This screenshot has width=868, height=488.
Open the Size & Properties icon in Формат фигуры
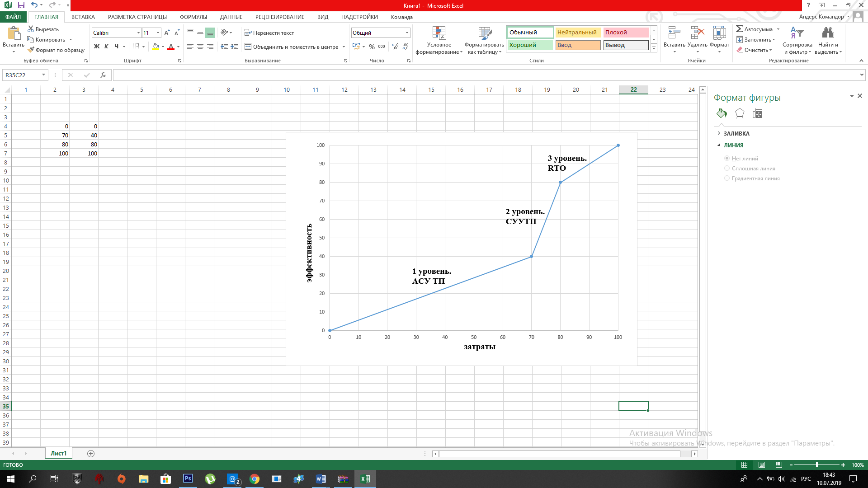click(x=758, y=113)
